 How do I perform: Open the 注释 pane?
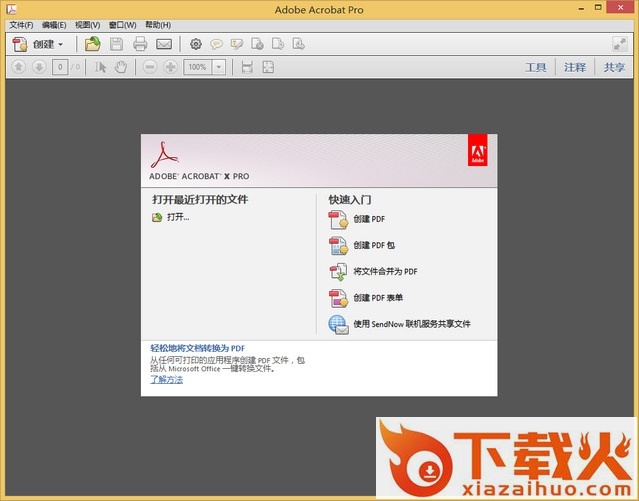[x=575, y=67]
